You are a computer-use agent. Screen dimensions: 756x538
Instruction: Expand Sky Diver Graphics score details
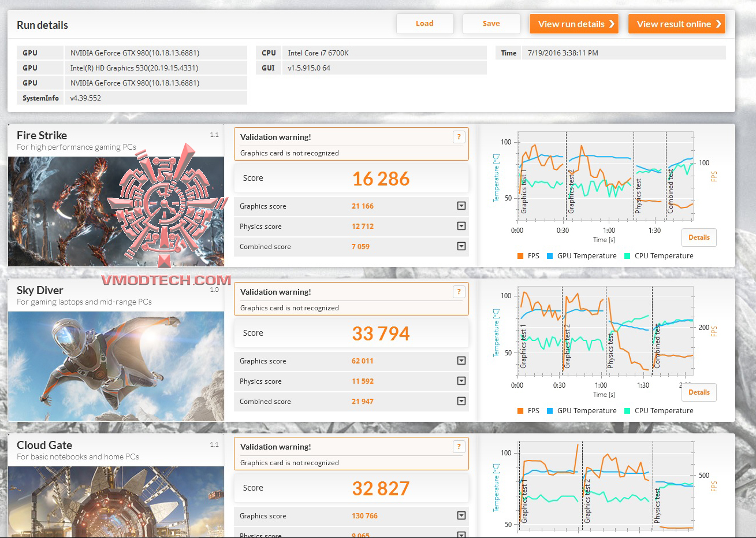point(461,361)
